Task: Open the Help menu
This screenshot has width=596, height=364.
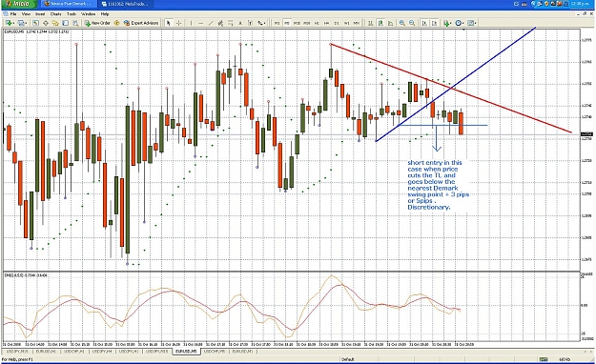Action: click(x=105, y=14)
